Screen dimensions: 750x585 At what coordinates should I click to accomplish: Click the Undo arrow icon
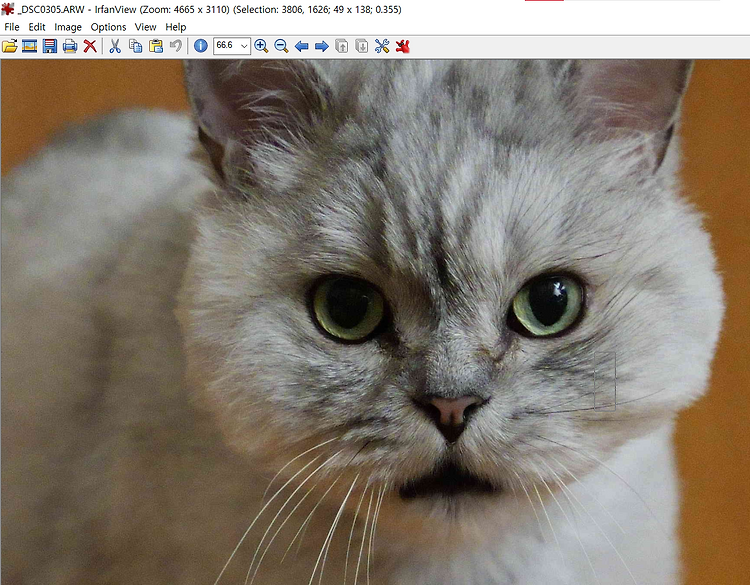176,46
